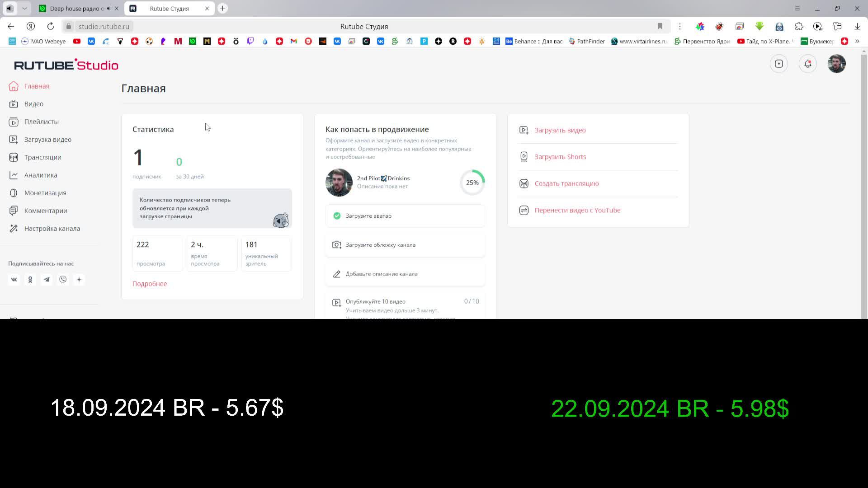868x488 pixels.
Task: Open the user profile avatar menu
Action: coord(837,64)
